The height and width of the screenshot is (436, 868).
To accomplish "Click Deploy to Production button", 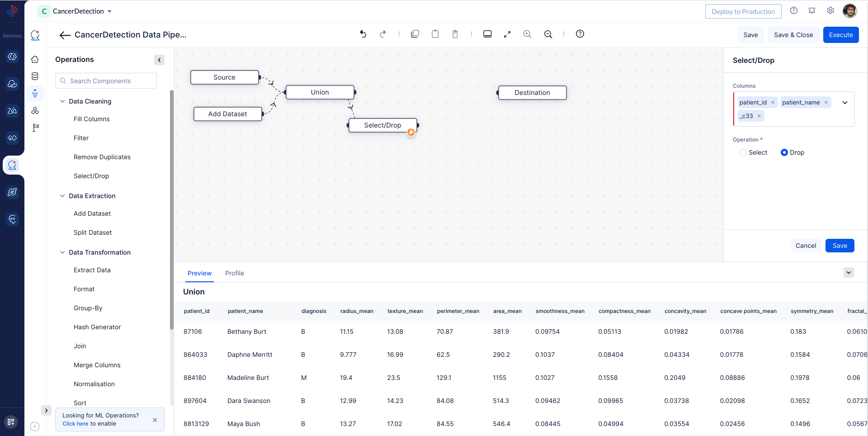I will (743, 11).
